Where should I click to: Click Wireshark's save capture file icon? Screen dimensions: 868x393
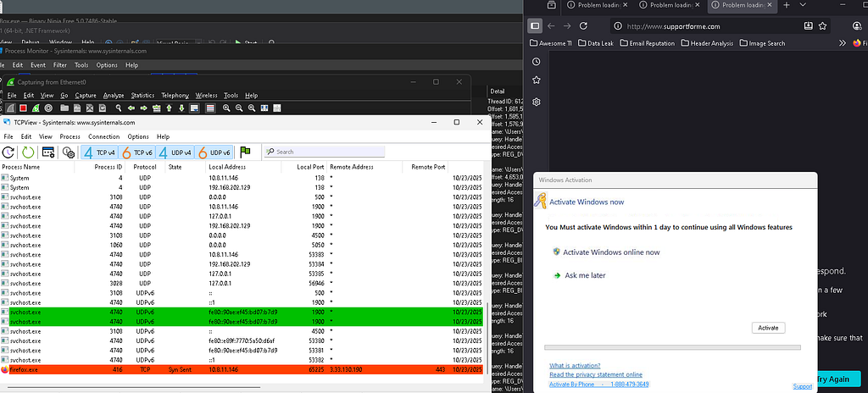[x=77, y=108]
